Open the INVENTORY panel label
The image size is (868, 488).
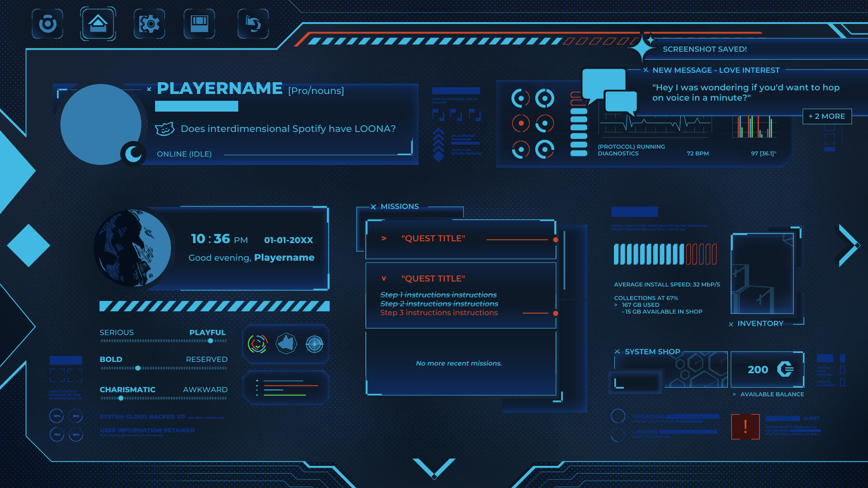(760, 324)
